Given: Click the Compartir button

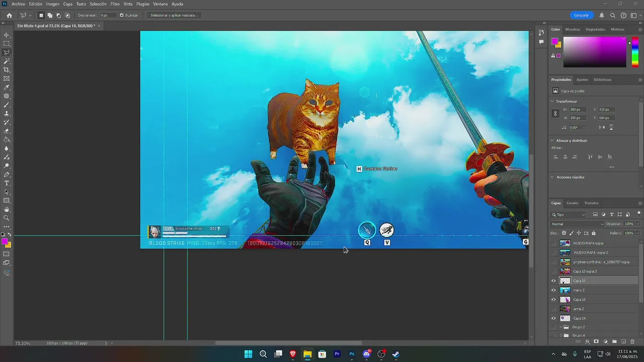Looking at the screenshot, I should click(581, 15).
